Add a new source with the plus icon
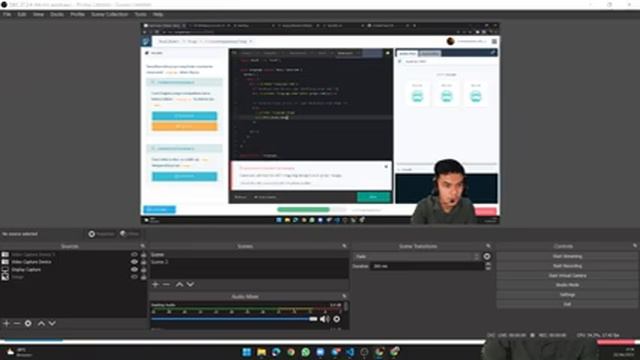Viewport: 640px width, 360px height. tap(6, 323)
